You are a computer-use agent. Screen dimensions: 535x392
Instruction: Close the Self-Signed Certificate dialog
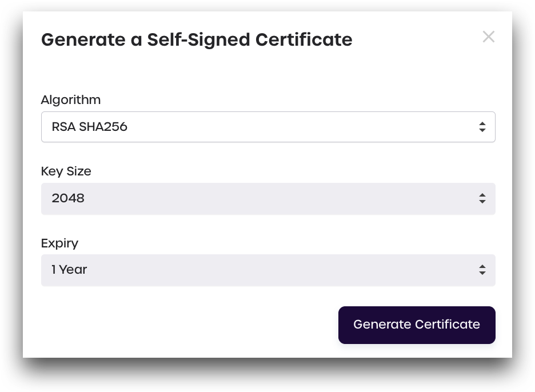(x=488, y=37)
